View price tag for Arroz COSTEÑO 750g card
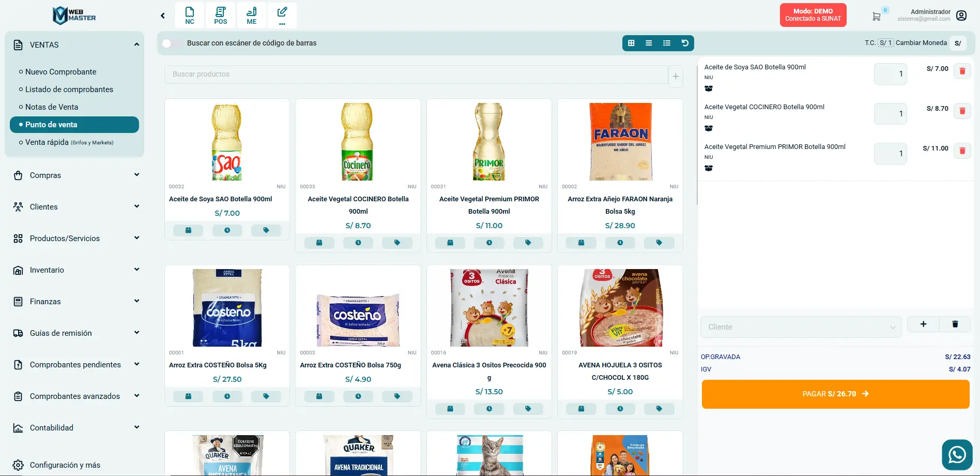This screenshot has width=980, height=476. [397, 396]
